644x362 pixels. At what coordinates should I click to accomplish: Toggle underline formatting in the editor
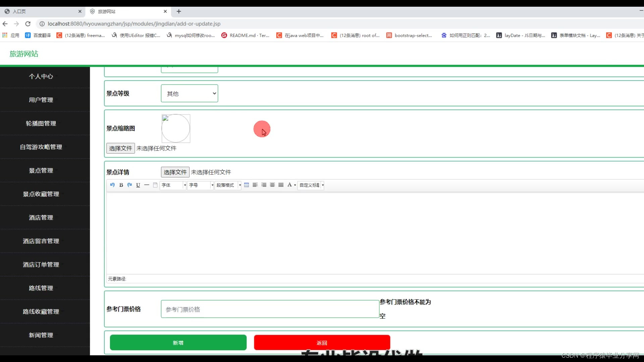pos(138,185)
